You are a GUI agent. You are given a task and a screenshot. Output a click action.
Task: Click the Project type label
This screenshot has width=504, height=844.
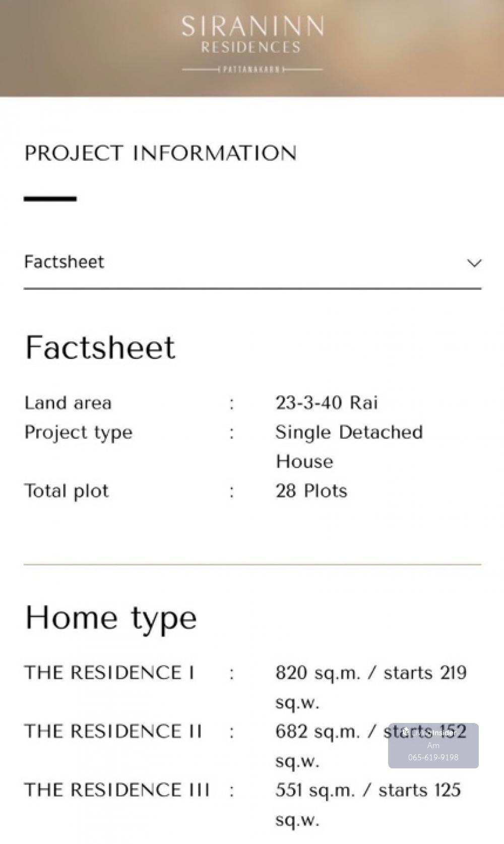[x=78, y=433]
